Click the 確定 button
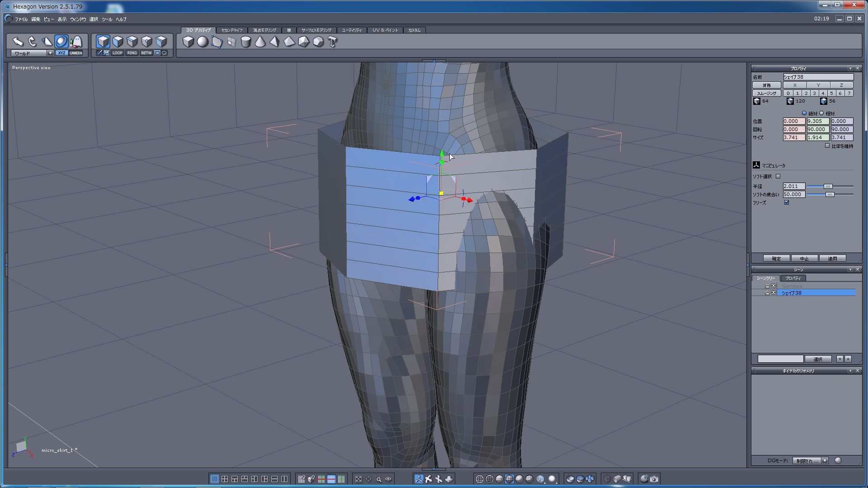This screenshot has width=868, height=488. click(776, 258)
